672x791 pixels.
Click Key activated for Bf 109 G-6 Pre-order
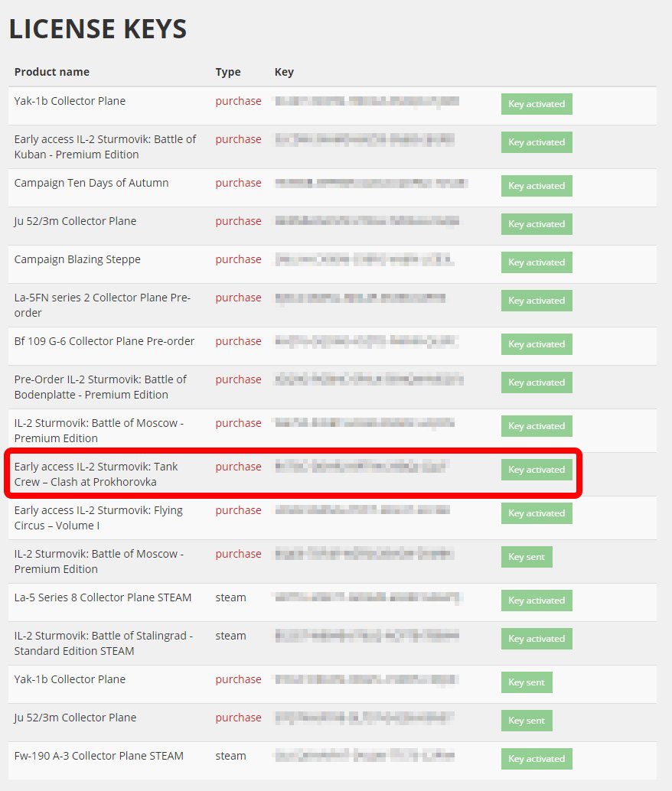pyautogui.click(x=537, y=344)
